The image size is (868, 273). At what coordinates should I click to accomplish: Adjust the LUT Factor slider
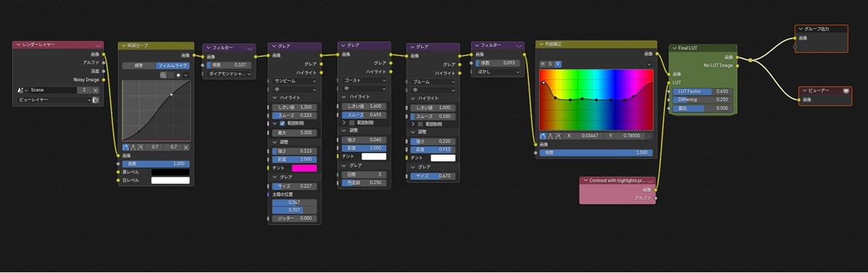(x=703, y=91)
